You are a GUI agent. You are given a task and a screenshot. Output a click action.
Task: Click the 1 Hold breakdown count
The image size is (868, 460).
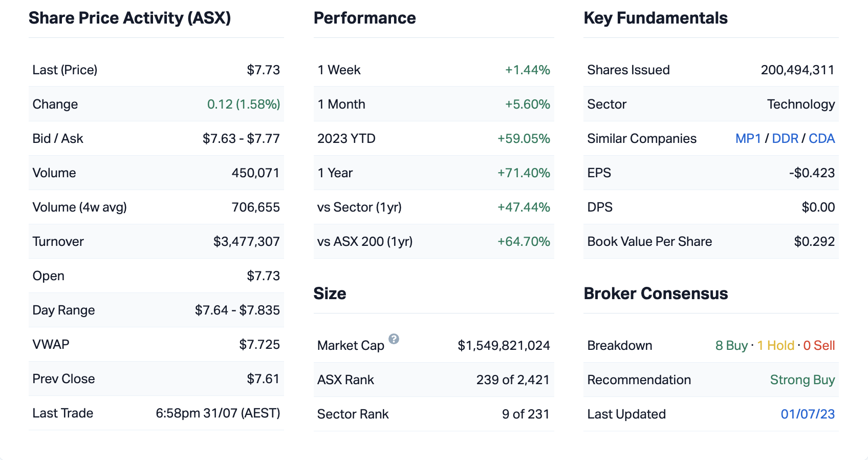click(775, 346)
